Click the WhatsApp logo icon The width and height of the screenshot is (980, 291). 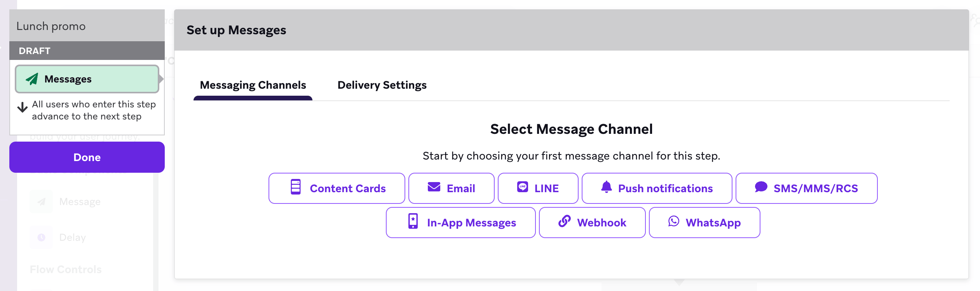coord(673,221)
